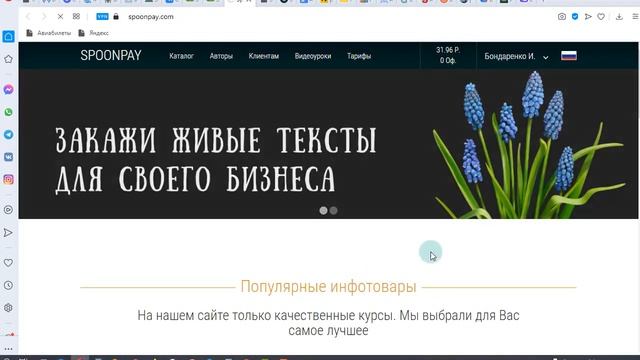Open the Видеоуроки menu item

[313, 56]
